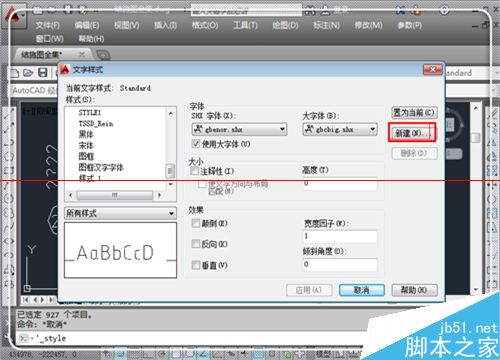Click the command line prompt icon

23,338
